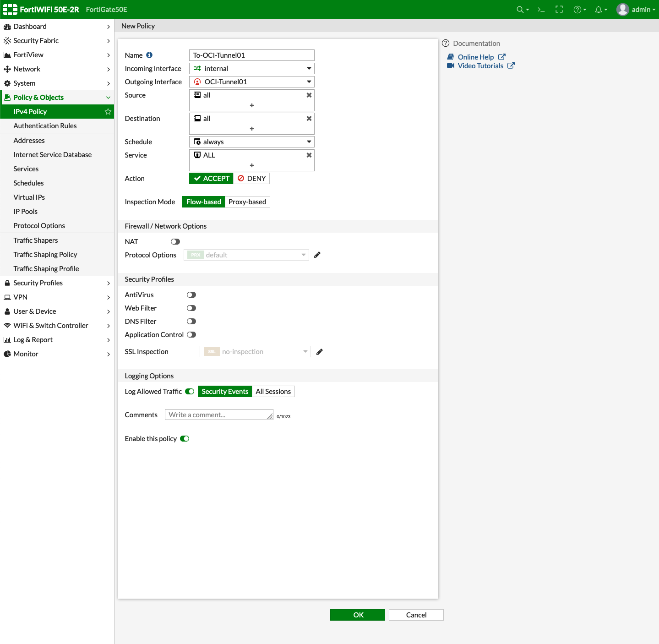Viewport: 659px width, 644px height.
Task: Click the favorite star on IPv4 Policy
Action: (x=108, y=112)
